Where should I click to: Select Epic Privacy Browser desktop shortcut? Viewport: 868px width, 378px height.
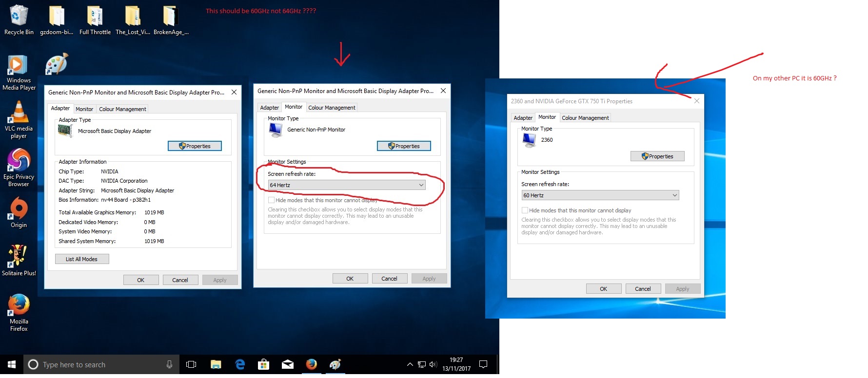coord(19,168)
